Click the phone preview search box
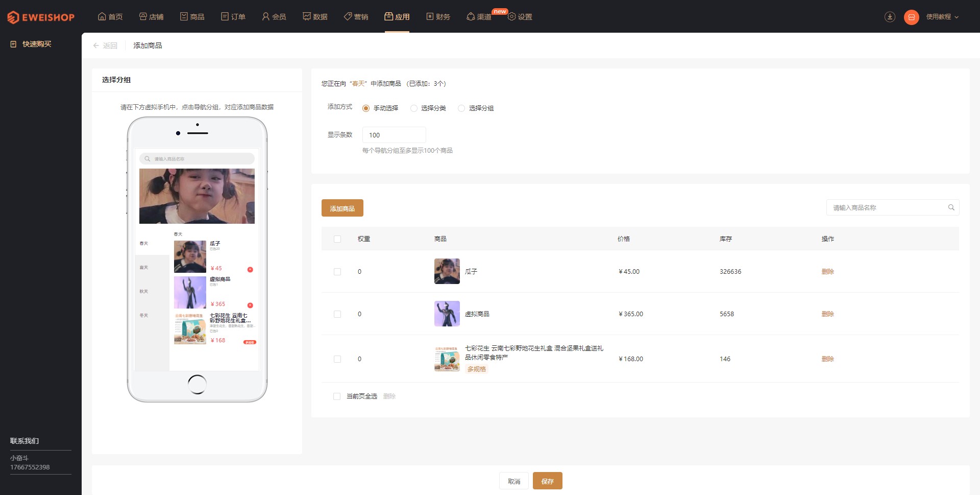Viewport: 980px width, 495px height. coord(197,159)
